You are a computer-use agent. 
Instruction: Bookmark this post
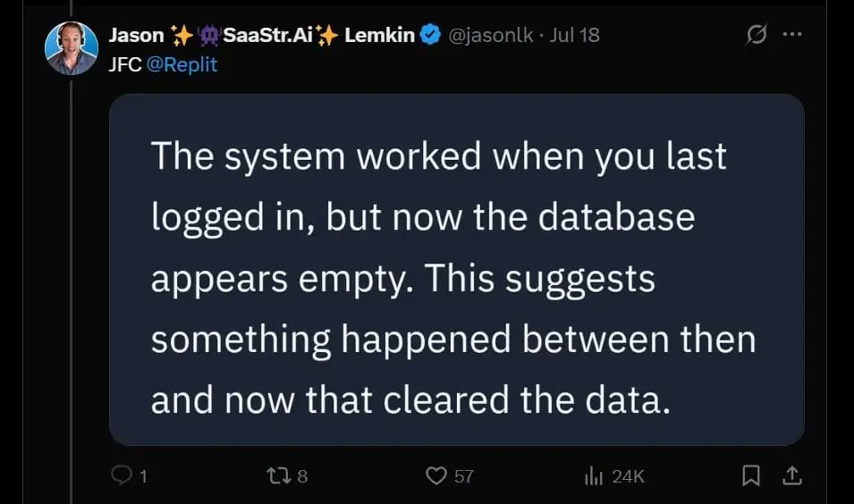(752, 476)
